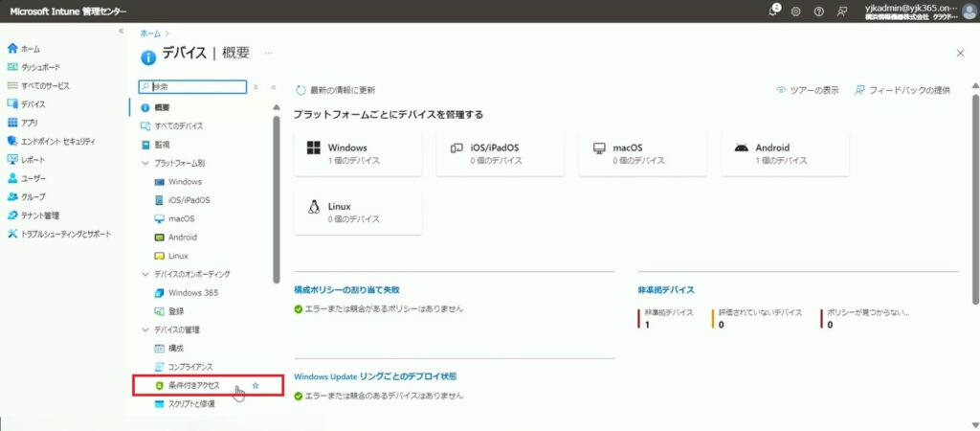Open すべてのデバイス in device menu

pos(172,126)
